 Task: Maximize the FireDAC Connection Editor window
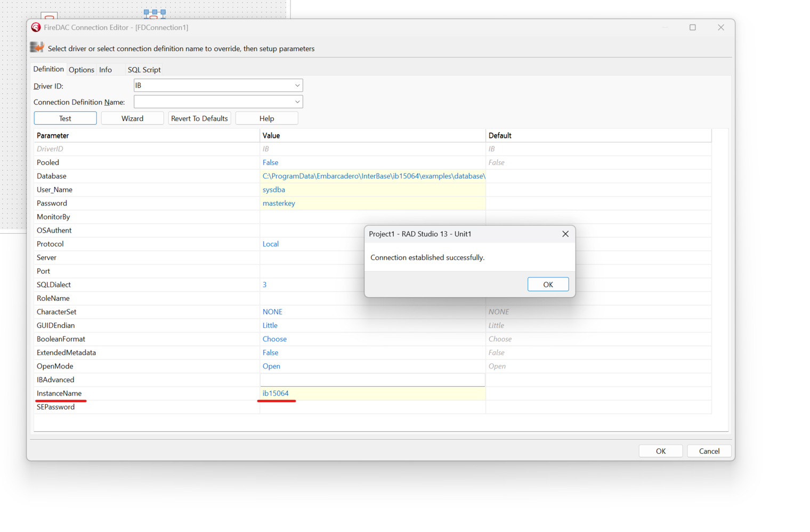coord(692,27)
